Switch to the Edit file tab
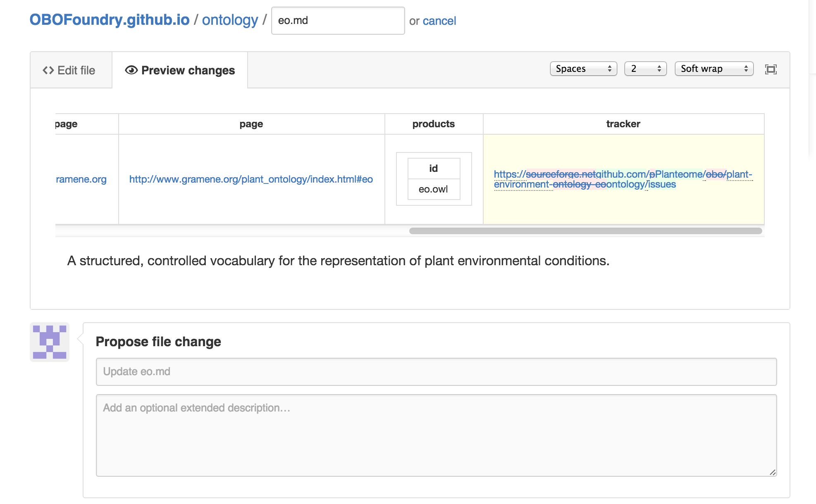 pyautogui.click(x=71, y=70)
